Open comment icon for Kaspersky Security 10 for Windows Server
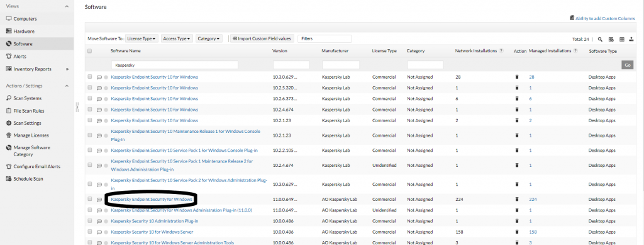The width and height of the screenshot is (644, 245). (x=99, y=232)
